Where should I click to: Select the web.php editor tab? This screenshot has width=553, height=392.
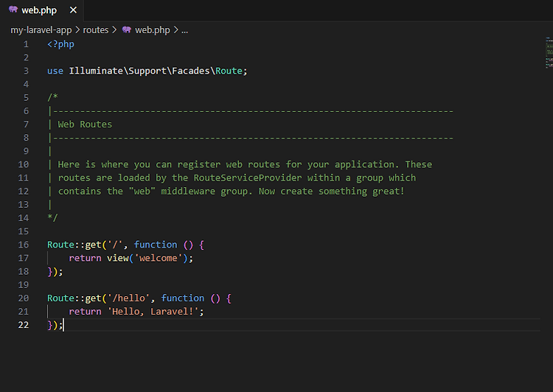42,10
